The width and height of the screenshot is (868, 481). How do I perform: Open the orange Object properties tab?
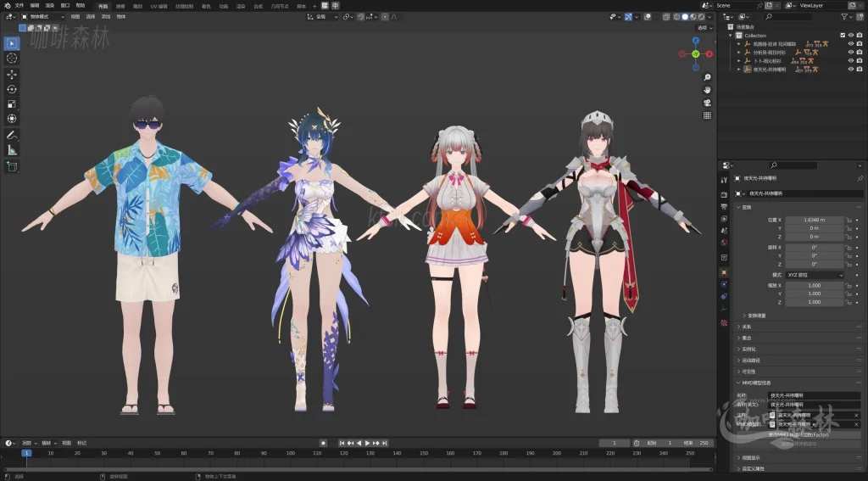point(724,272)
